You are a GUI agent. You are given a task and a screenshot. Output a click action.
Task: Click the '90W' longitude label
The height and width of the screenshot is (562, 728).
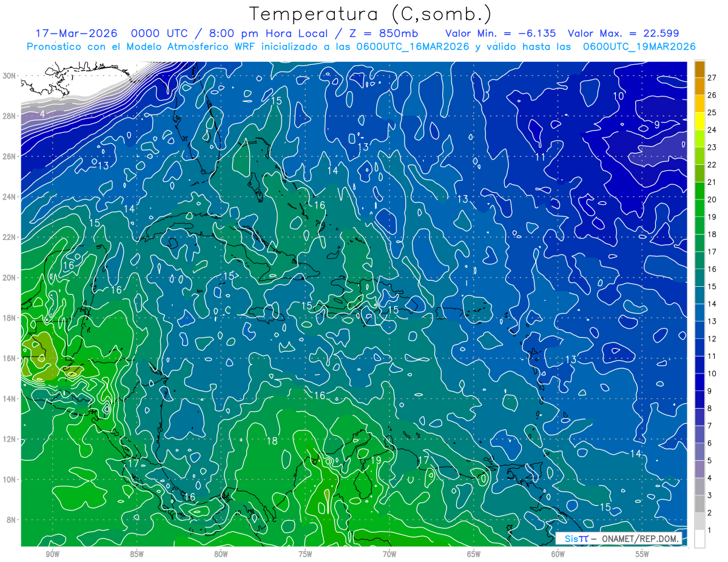(52, 554)
